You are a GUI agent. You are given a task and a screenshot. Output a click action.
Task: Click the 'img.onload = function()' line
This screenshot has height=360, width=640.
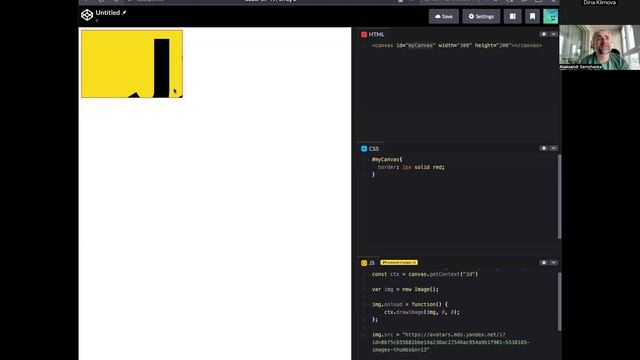point(410,304)
